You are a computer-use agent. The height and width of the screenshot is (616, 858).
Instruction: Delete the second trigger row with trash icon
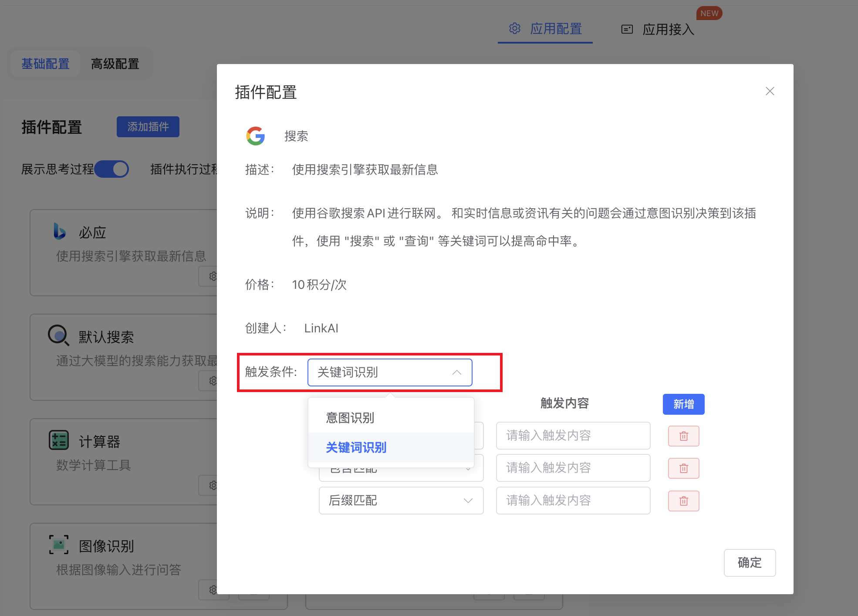click(x=683, y=468)
